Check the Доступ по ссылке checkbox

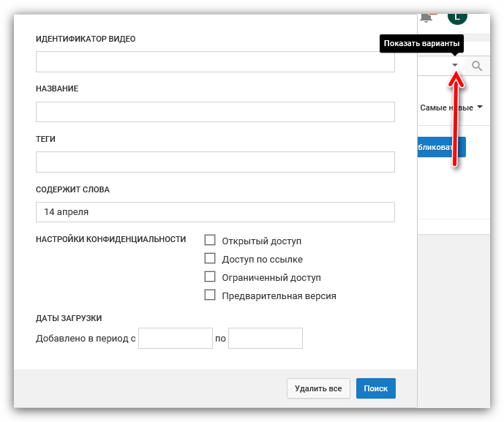(x=210, y=258)
